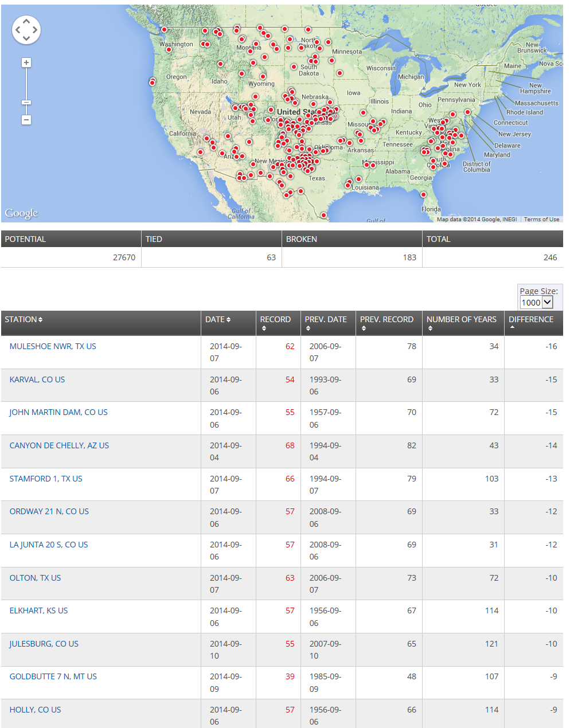
Task: Open the Page Size dropdown
Action: 536,302
